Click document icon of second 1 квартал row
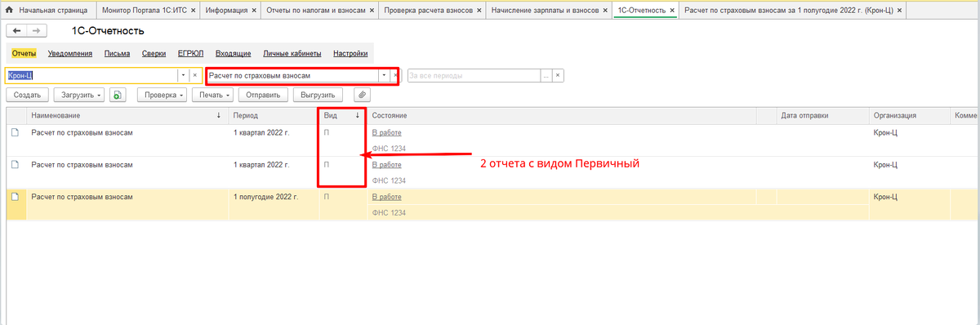The height and width of the screenshot is (325, 980). tap(16, 165)
